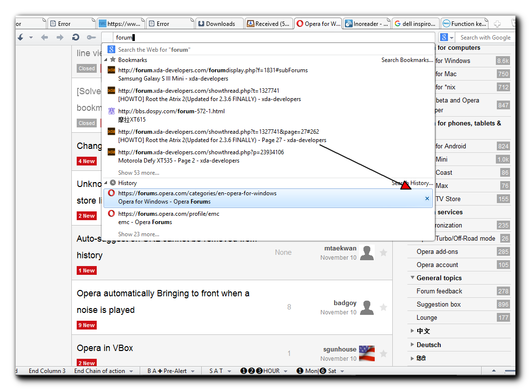Star the thread by sgunhouse
The image size is (532, 392).
(x=383, y=354)
